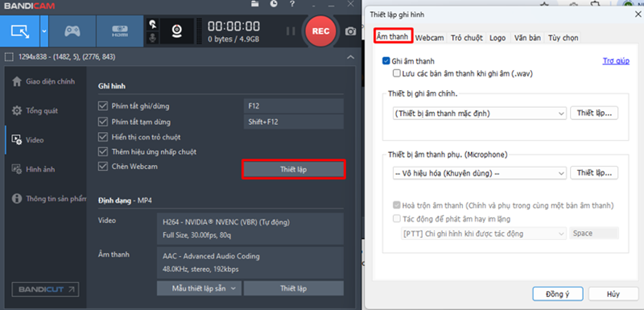Switch to Văn bản tab
The width and height of the screenshot is (644, 310).
tap(527, 38)
